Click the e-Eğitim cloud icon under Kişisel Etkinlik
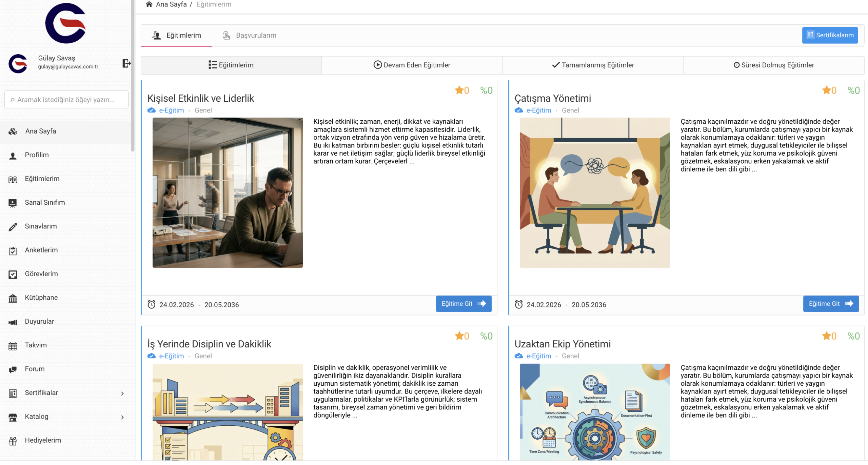Screen dimensions: 868x465 [x=152, y=110]
